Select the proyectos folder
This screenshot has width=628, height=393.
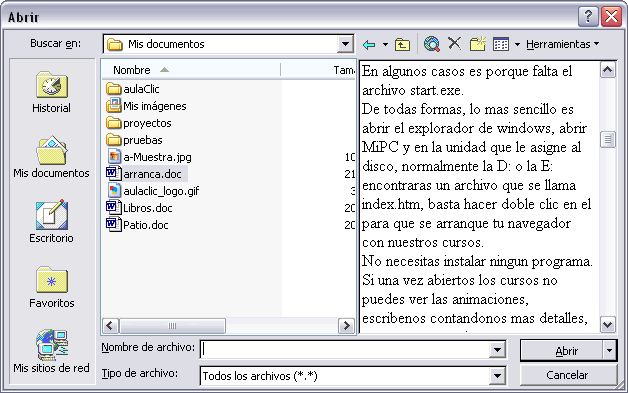click(x=139, y=123)
